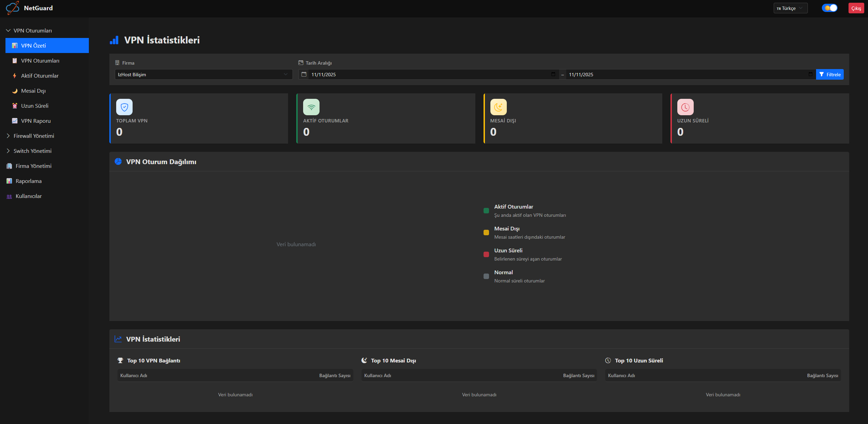Expand the Firewall Yönetimi section
The height and width of the screenshot is (424, 868).
click(x=33, y=136)
